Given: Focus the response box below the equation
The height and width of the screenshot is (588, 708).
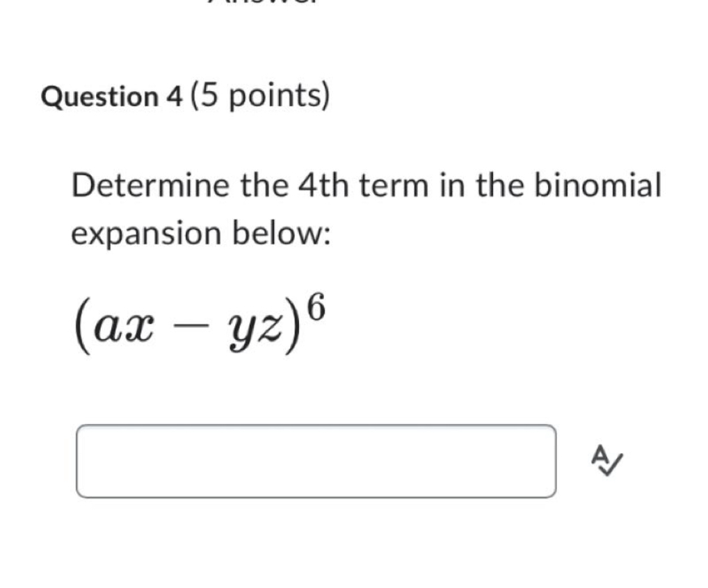Looking at the screenshot, I should pyautogui.click(x=316, y=460).
